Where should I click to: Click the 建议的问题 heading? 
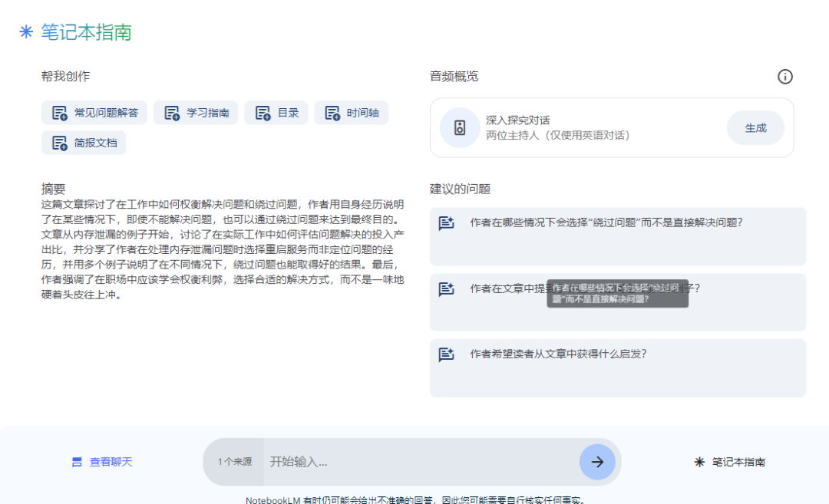461,189
